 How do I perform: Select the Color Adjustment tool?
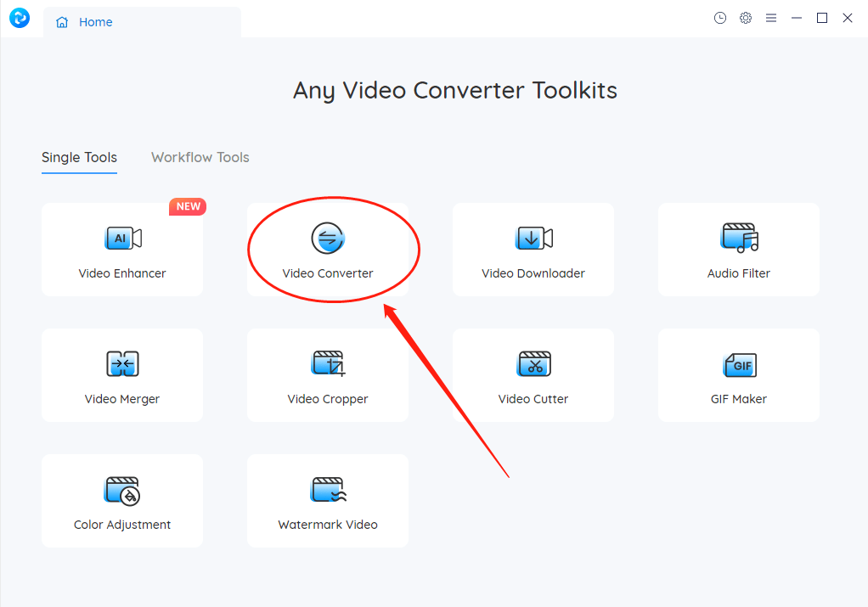tap(121, 501)
